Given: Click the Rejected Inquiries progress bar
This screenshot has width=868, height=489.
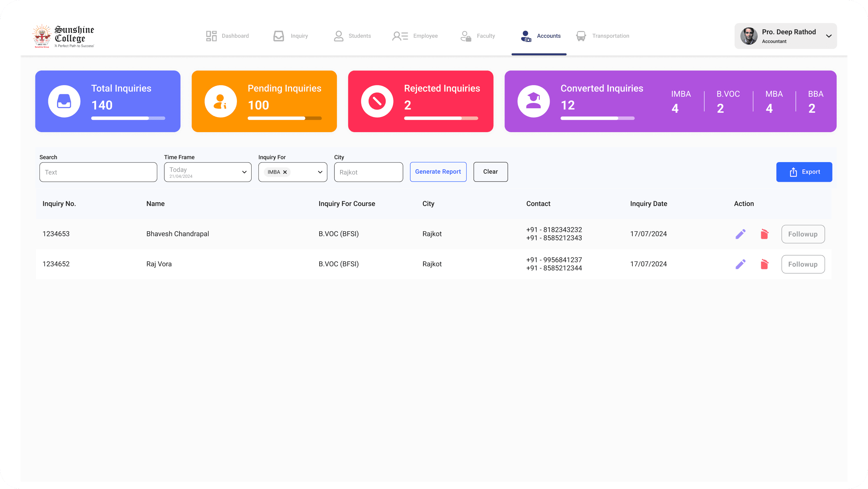Looking at the screenshot, I should [441, 118].
